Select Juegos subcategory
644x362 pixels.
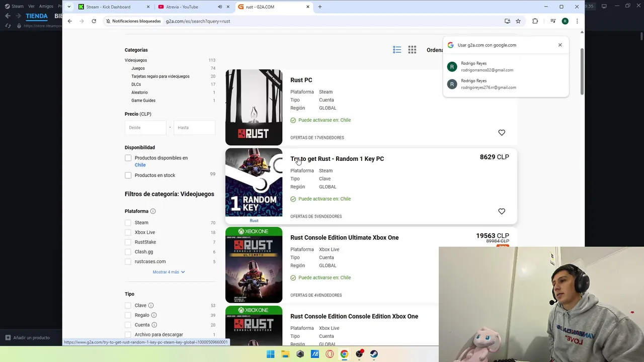(138, 68)
